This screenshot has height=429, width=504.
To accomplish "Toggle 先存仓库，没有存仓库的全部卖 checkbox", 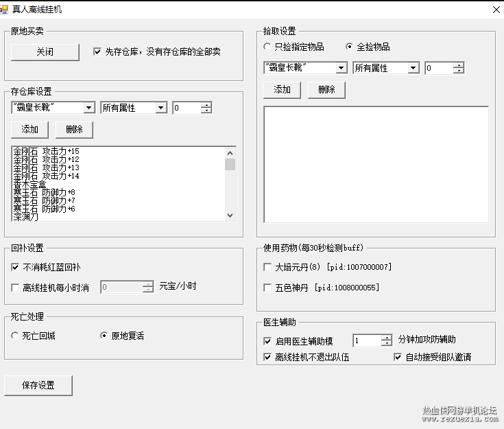I will 97,51.
